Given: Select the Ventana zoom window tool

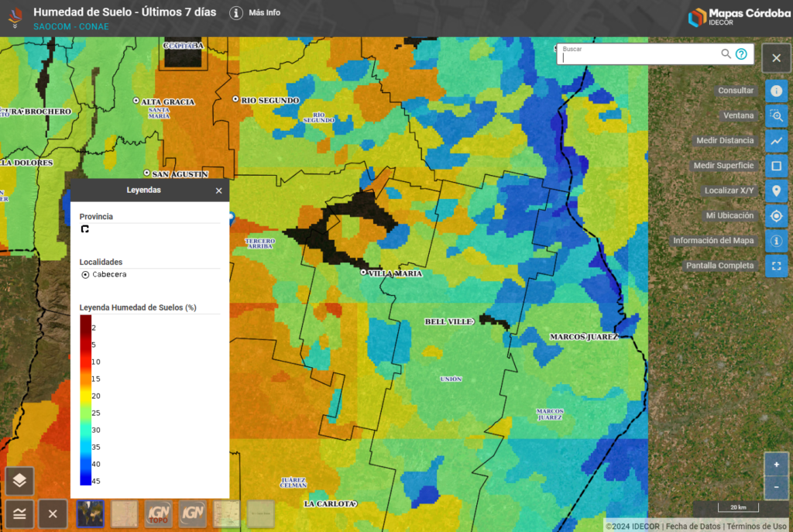Looking at the screenshot, I should click(776, 115).
